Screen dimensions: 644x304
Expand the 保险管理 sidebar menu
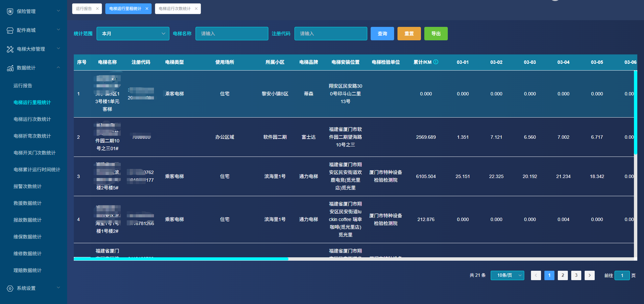click(58, 11)
